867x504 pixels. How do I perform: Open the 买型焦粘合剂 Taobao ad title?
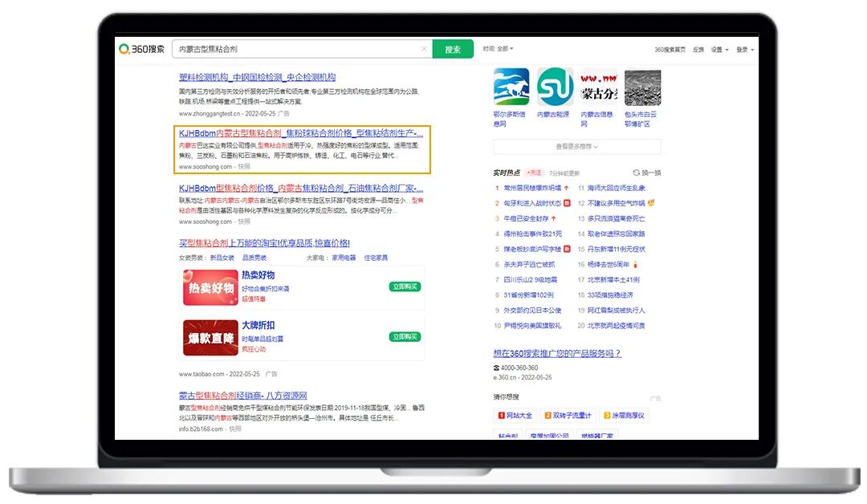point(264,243)
